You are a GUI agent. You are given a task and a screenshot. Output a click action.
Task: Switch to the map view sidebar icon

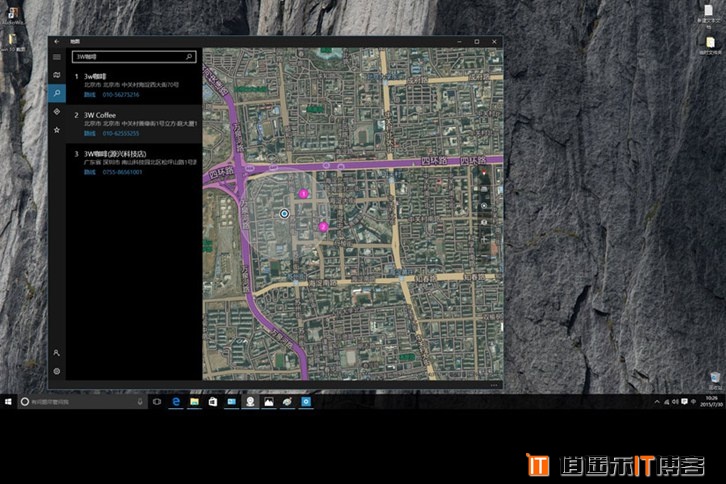pos(56,75)
